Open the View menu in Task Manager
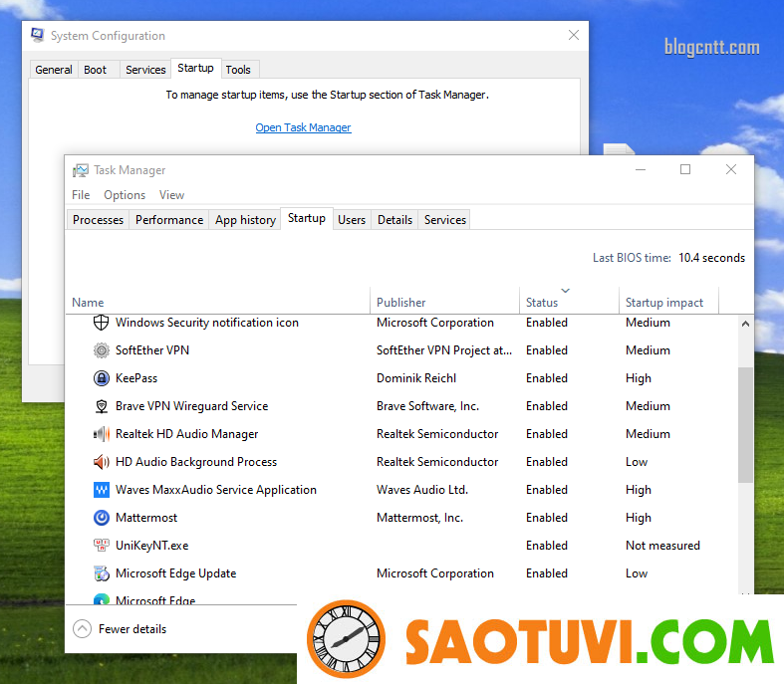This screenshot has height=684, width=784. [x=171, y=195]
